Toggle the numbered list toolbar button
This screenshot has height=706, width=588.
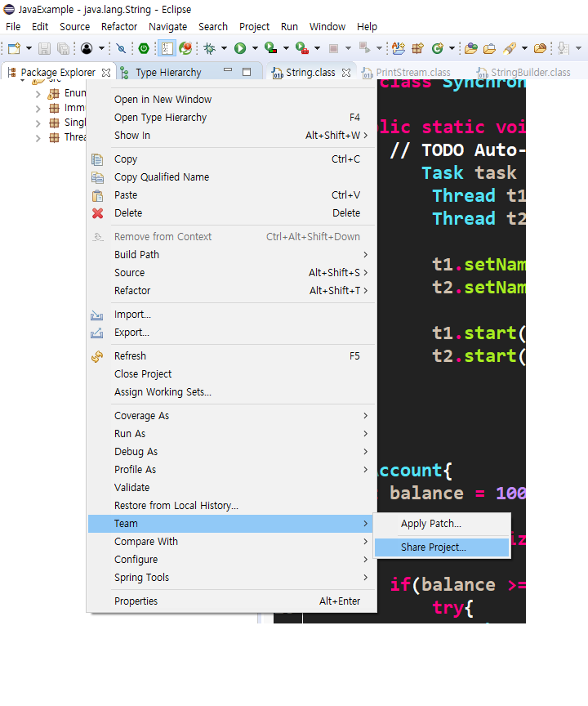(x=167, y=48)
